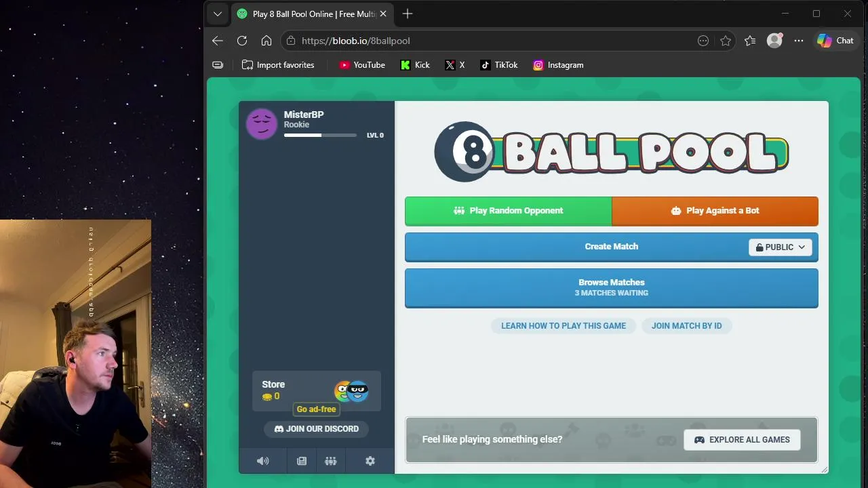View site information lock icon
Image resolution: width=868 pixels, height=488 pixels.
click(x=291, y=41)
